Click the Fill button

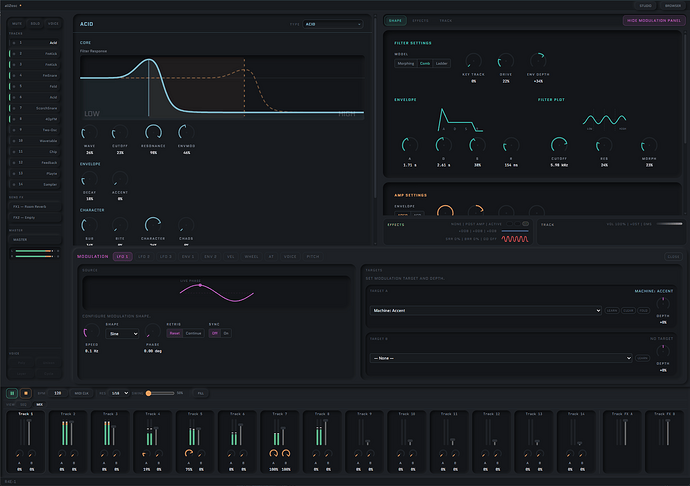[x=201, y=393]
